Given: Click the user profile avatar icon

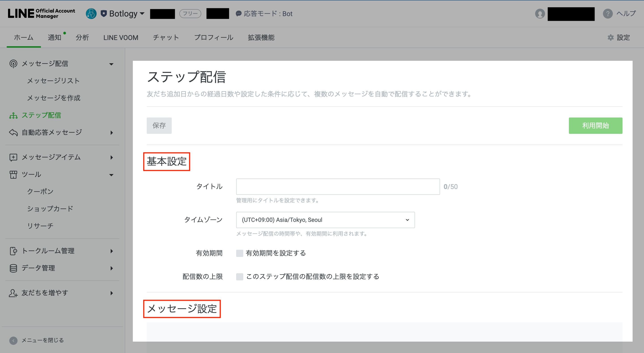Looking at the screenshot, I should point(540,13).
